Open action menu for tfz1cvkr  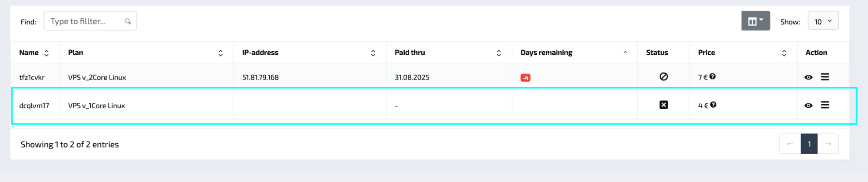[x=825, y=77]
